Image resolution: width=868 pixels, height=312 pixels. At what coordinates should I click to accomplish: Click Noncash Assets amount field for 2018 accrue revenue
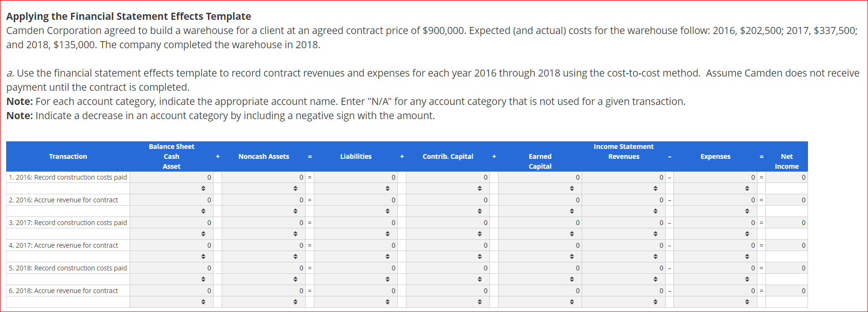[264, 291]
